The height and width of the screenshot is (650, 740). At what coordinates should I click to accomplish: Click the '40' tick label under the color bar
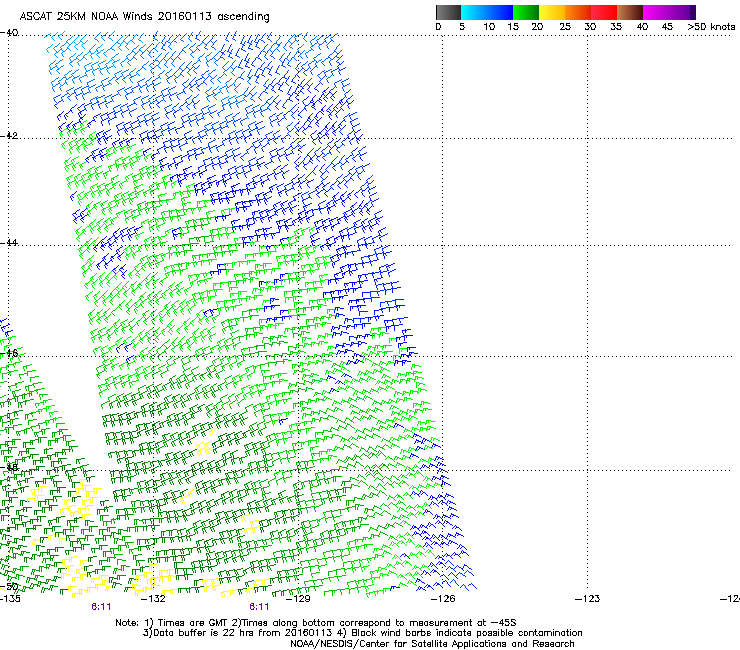point(642,27)
